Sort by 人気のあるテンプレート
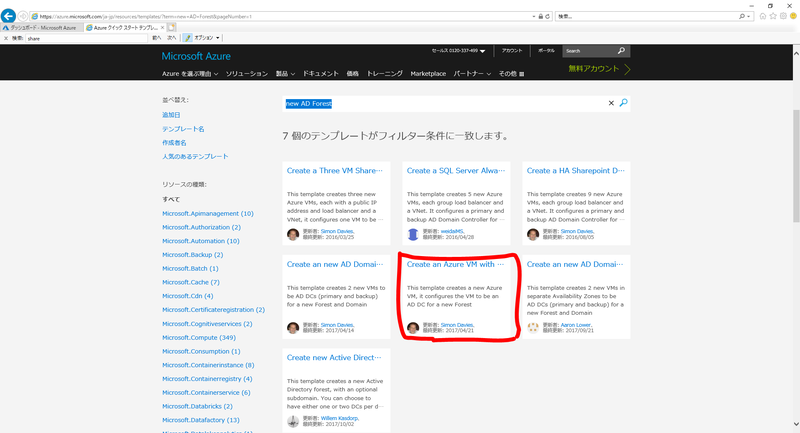Screen dimensions: 800x433 195,157
